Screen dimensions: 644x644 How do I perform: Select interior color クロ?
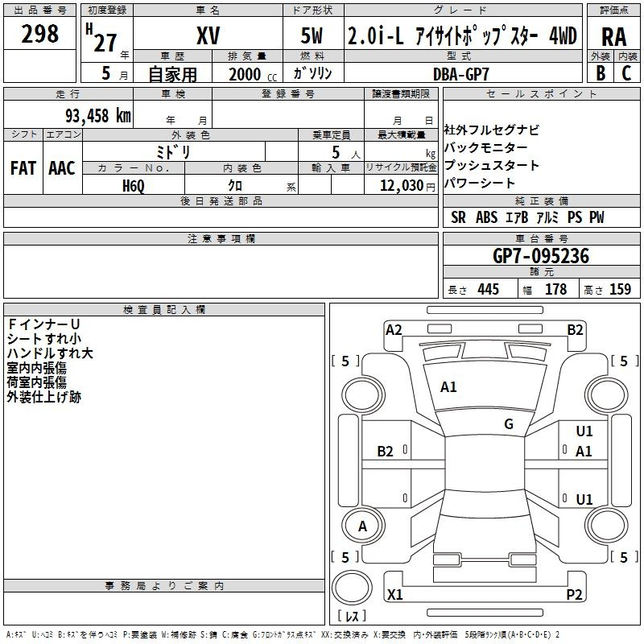point(235,185)
